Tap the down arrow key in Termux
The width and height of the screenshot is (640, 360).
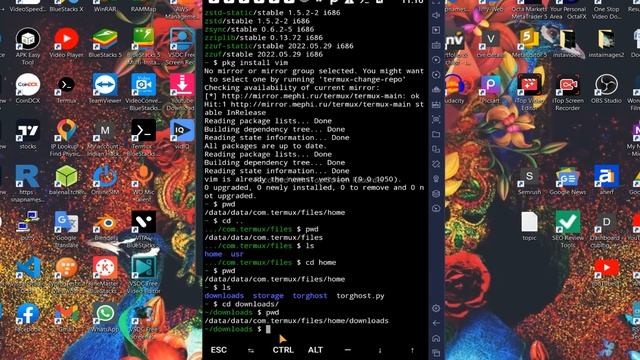380,350
